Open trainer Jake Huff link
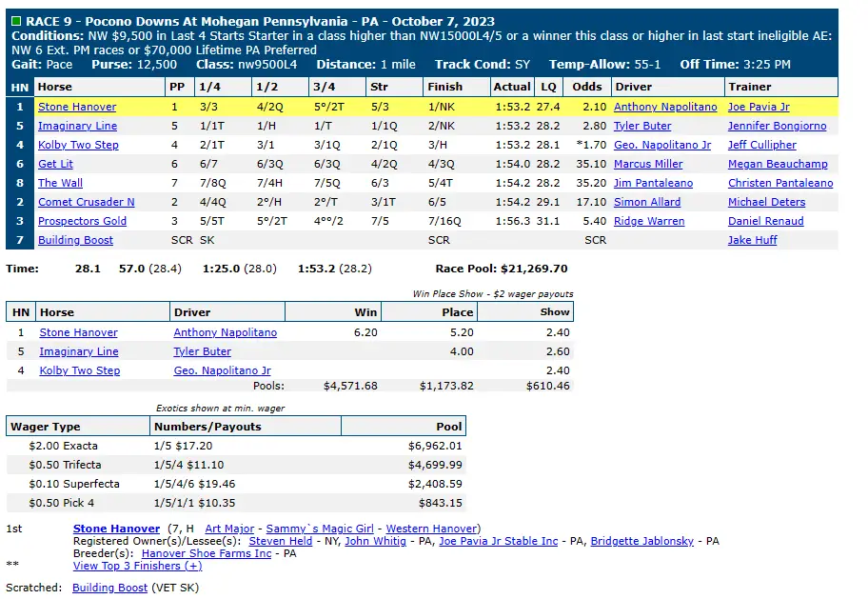Screen dimensions: 868x599 [752, 240]
